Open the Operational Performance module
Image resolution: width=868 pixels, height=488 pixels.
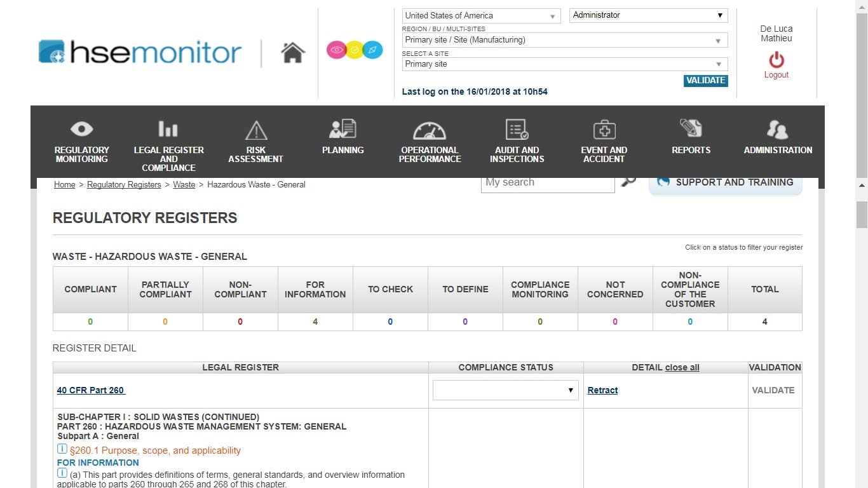coord(430,141)
